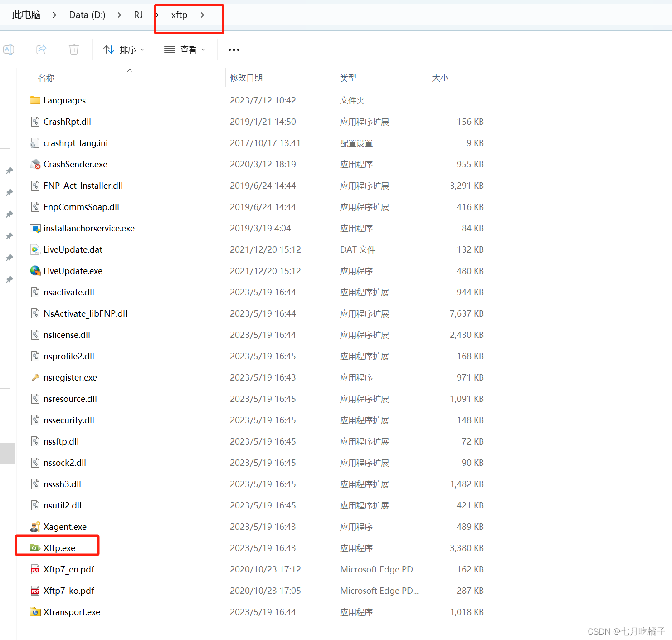Select the Languages folder icon
Viewport: 672px width, 640px height.
point(35,100)
